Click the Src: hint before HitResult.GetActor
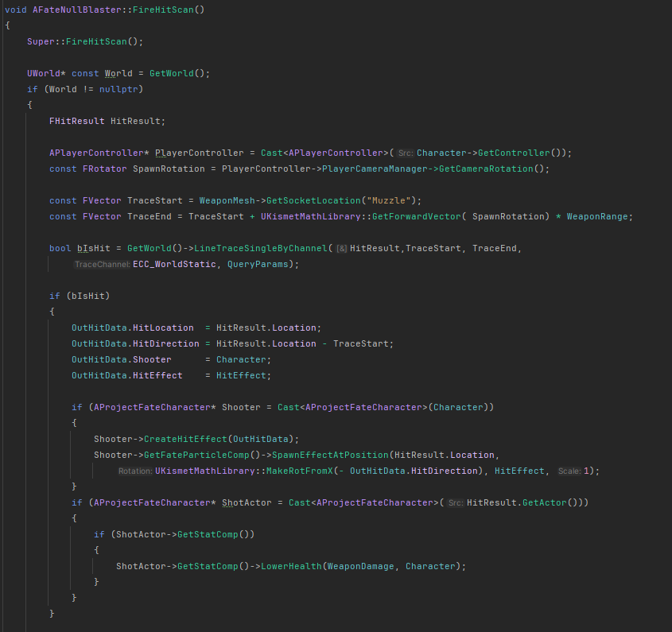This screenshot has height=632, width=672. click(x=455, y=502)
